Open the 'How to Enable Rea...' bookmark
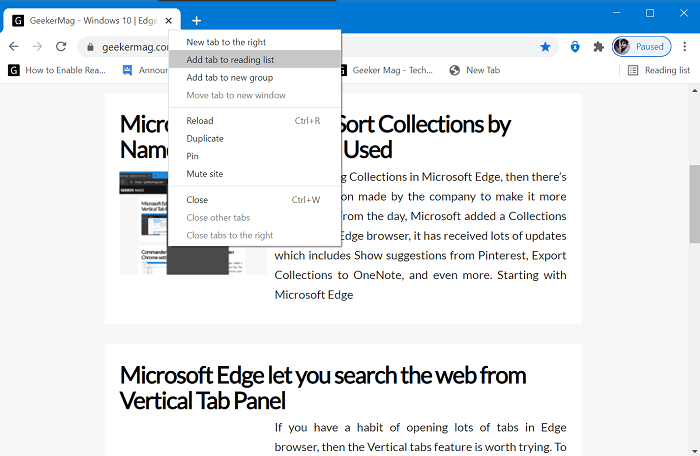Screen dimensions: 700x456 [x=57, y=70]
